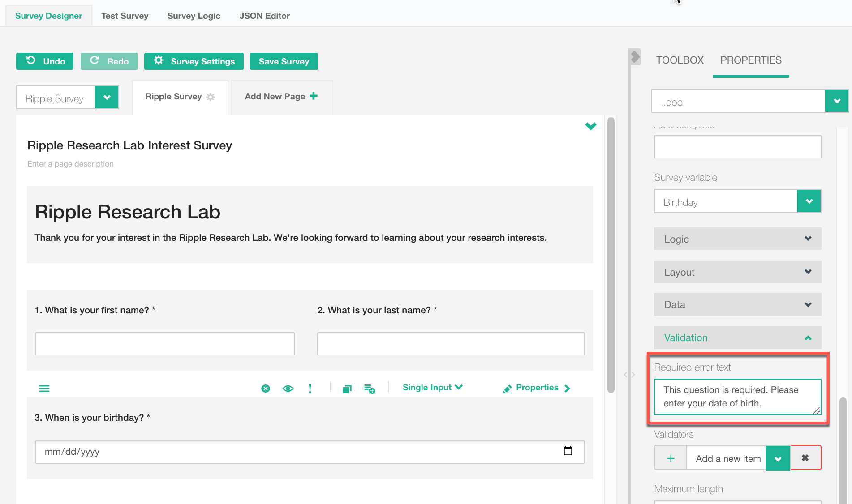Open the Single Input type dropdown

pos(432,388)
